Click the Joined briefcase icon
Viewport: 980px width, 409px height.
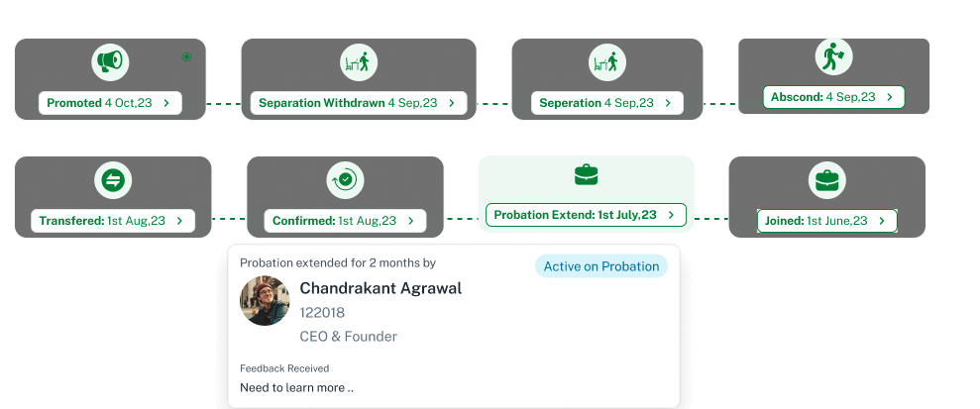pos(825,181)
